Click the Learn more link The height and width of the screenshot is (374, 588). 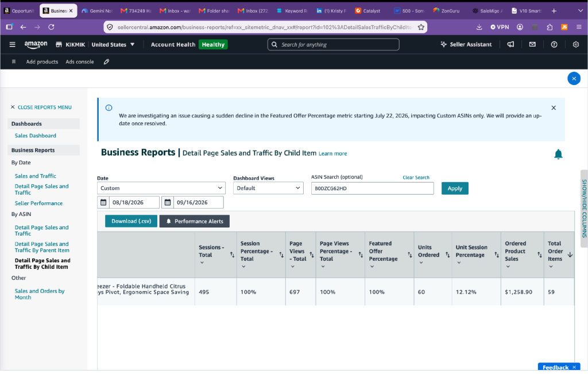click(332, 153)
